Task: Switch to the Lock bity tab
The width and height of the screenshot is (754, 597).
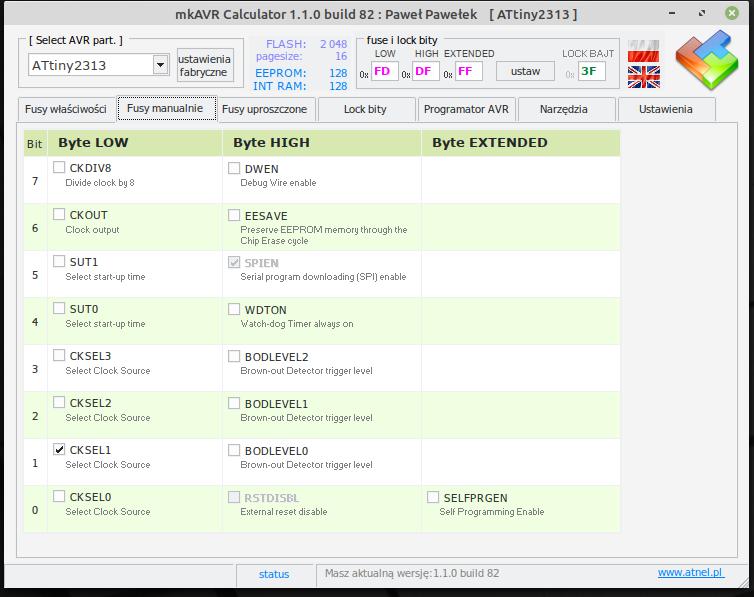Action: pyautogui.click(x=364, y=109)
